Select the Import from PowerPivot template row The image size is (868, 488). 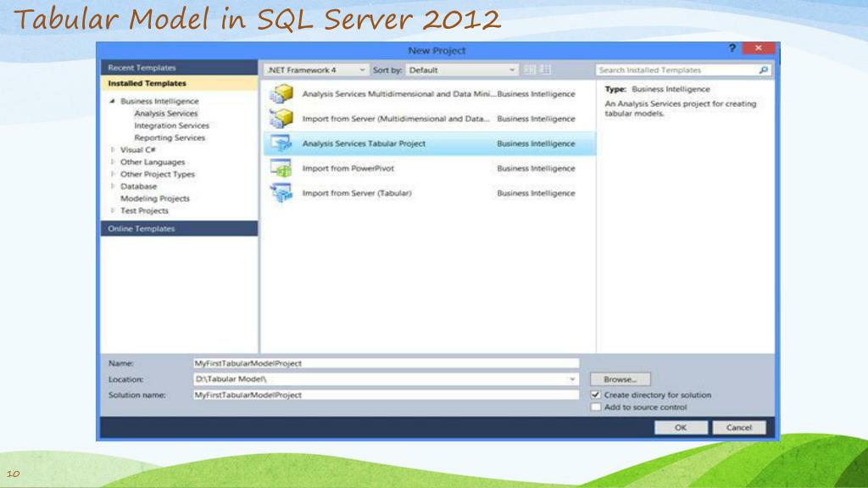[x=430, y=169]
